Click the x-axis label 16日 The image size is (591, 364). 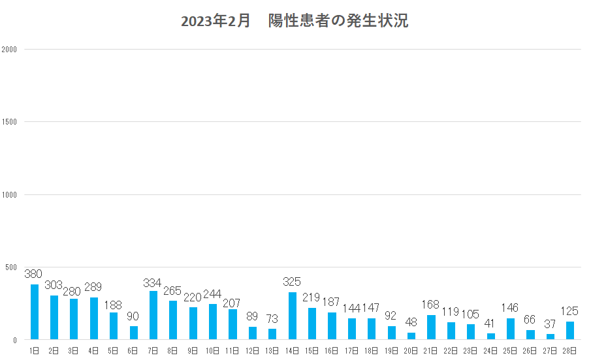click(331, 351)
